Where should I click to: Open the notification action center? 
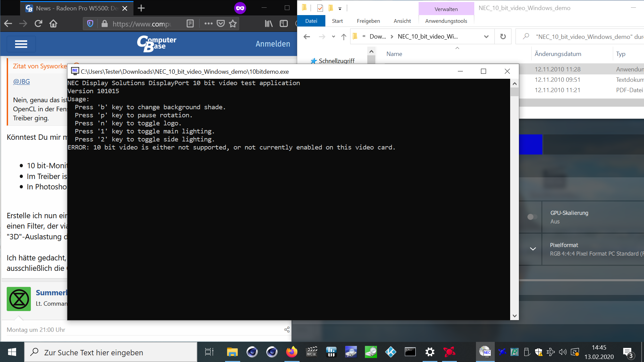628,352
